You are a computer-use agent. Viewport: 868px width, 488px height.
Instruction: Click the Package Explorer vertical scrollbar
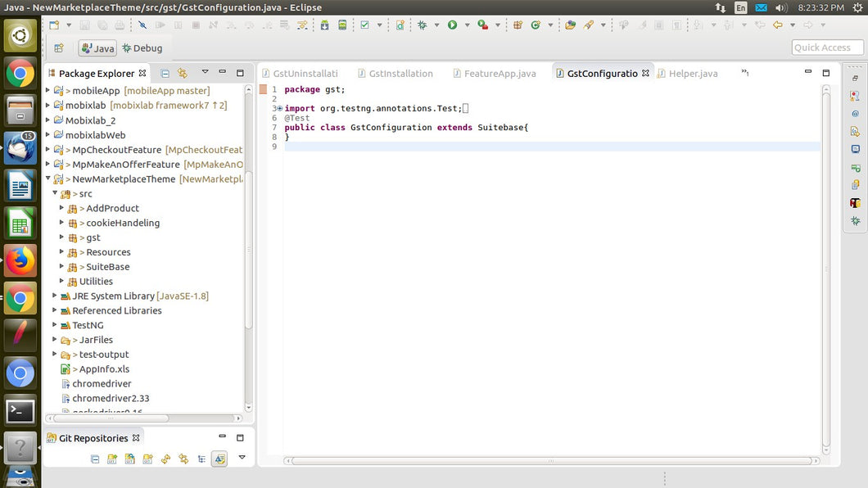coord(249,246)
